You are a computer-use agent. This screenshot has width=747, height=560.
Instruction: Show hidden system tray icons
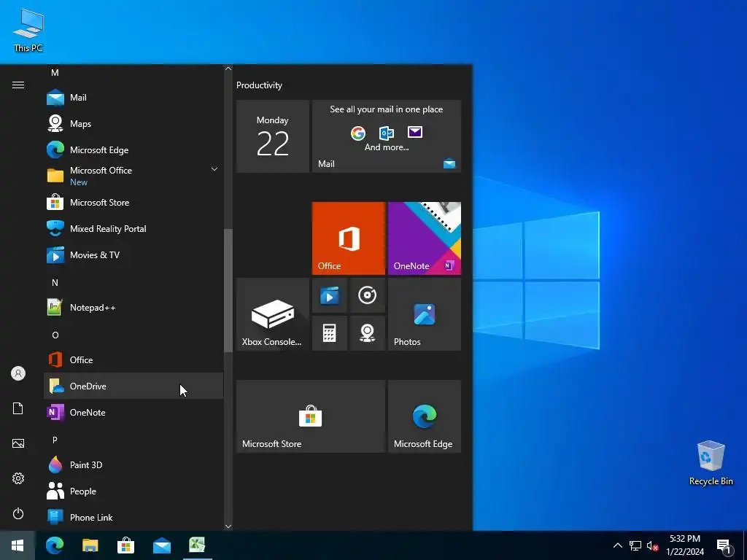pyautogui.click(x=617, y=545)
